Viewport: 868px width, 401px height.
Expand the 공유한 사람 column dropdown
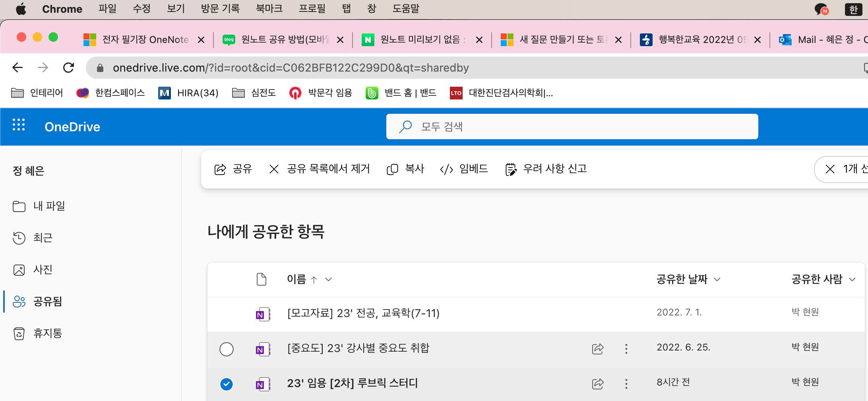pyautogui.click(x=852, y=279)
